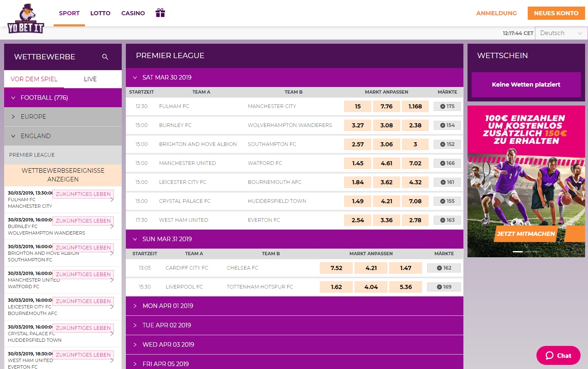Screen dimensions: 588x369
Task: Expand the MON APR 01 2019 section
Action: (168, 306)
